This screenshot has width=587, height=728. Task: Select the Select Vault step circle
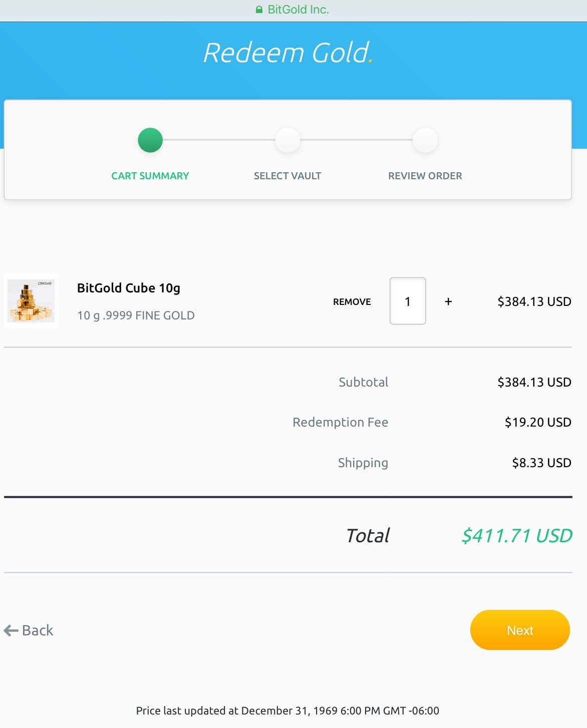287,140
